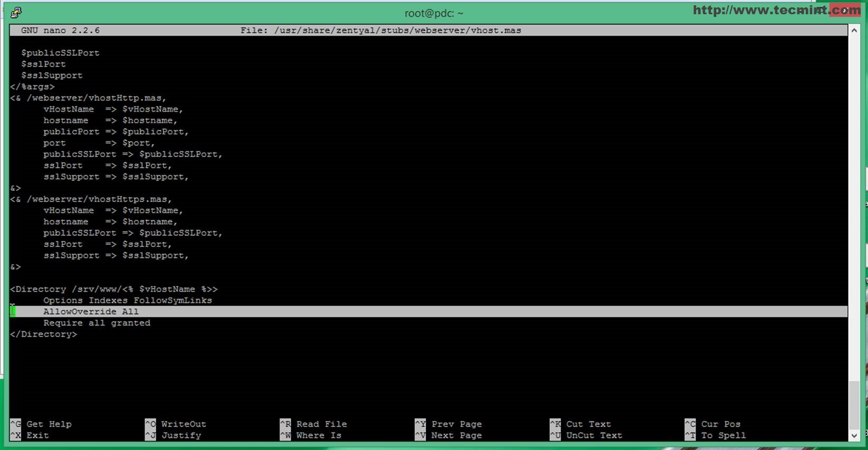The image size is (868, 450).
Task: Click the file path vhost.mas in nano header
Action: [398, 31]
